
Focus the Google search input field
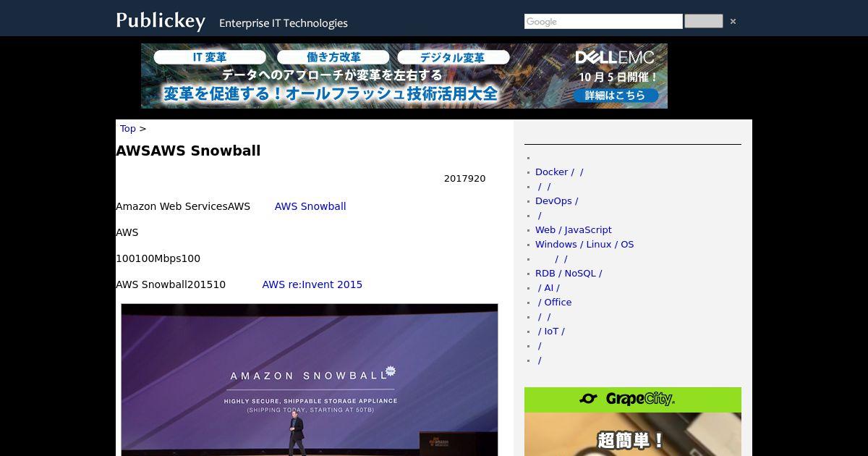tap(603, 22)
